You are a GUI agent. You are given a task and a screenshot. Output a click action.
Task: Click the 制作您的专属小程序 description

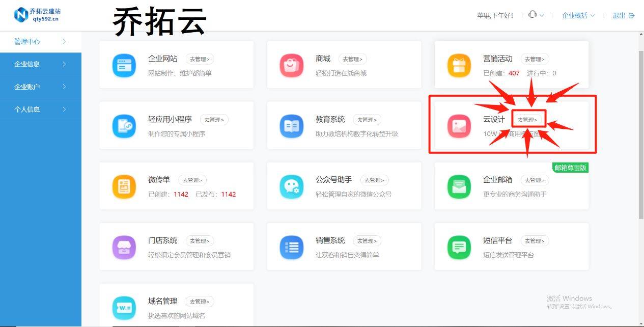177,133
